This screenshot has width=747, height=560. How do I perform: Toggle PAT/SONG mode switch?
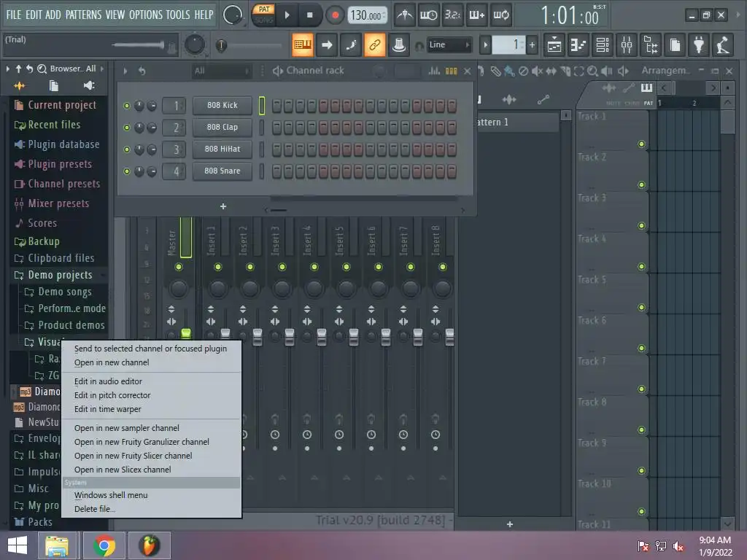coord(263,15)
